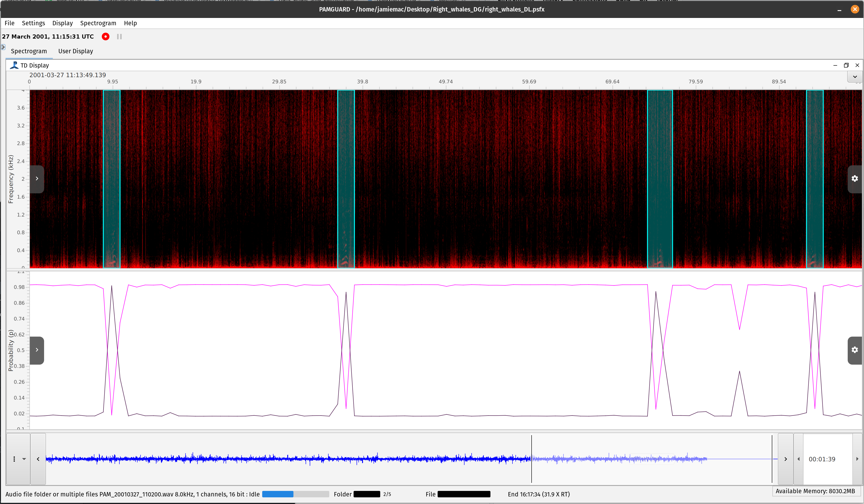Open the Spectrogram menu
The width and height of the screenshot is (864, 504).
point(98,23)
